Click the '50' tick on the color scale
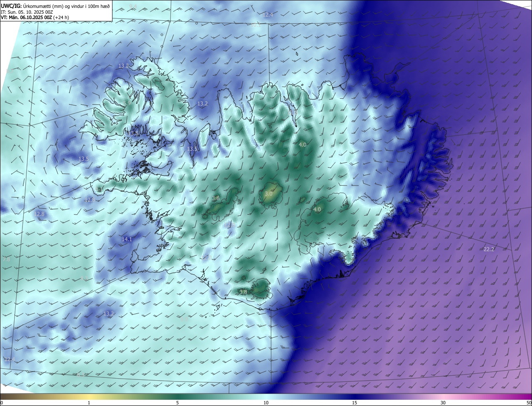 (x=529, y=403)
